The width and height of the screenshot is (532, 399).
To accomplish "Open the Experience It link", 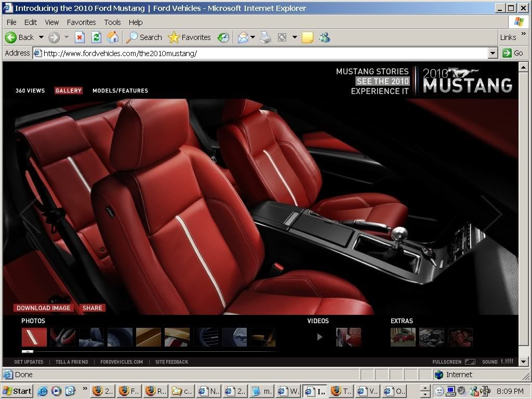I will tap(380, 91).
